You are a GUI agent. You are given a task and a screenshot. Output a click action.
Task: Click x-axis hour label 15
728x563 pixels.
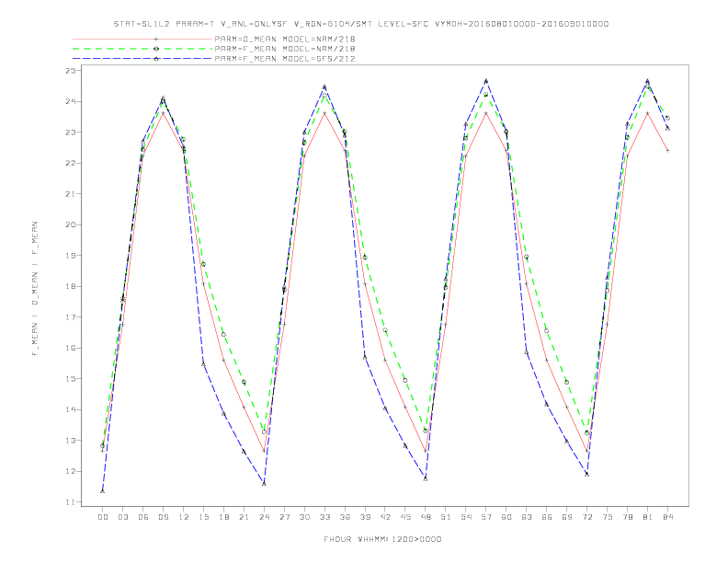(203, 517)
